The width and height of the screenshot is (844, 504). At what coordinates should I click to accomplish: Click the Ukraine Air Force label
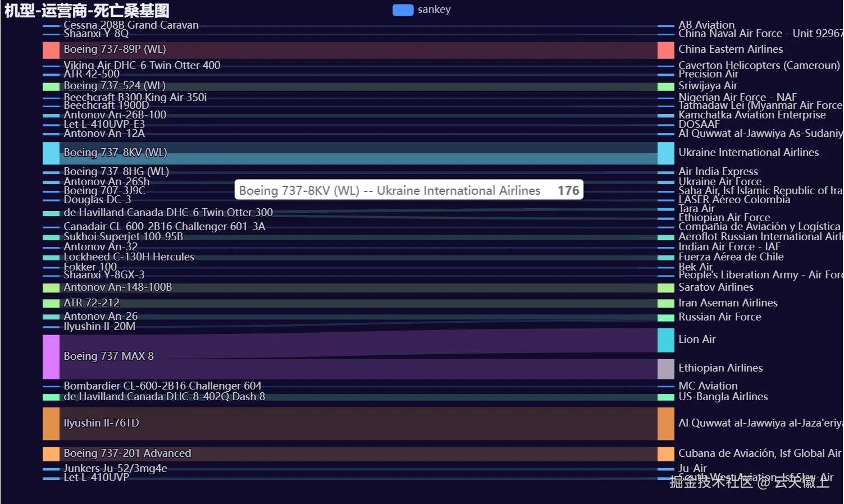pyautogui.click(x=720, y=182)
